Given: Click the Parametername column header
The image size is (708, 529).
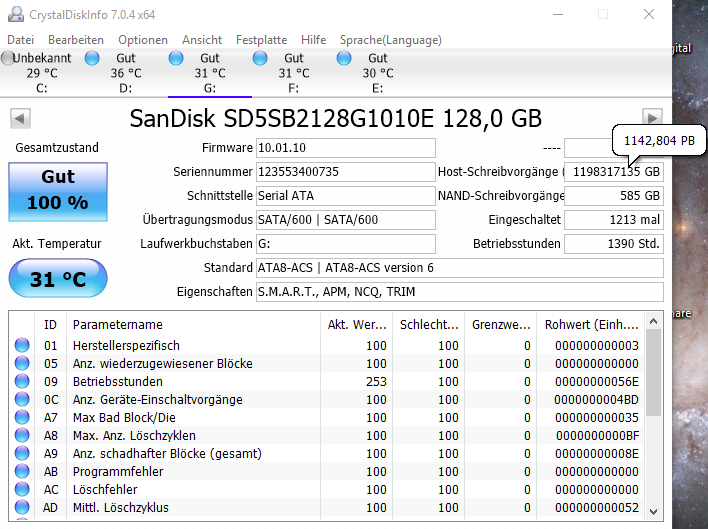Looking at the screenshot, I should [193, 325].
